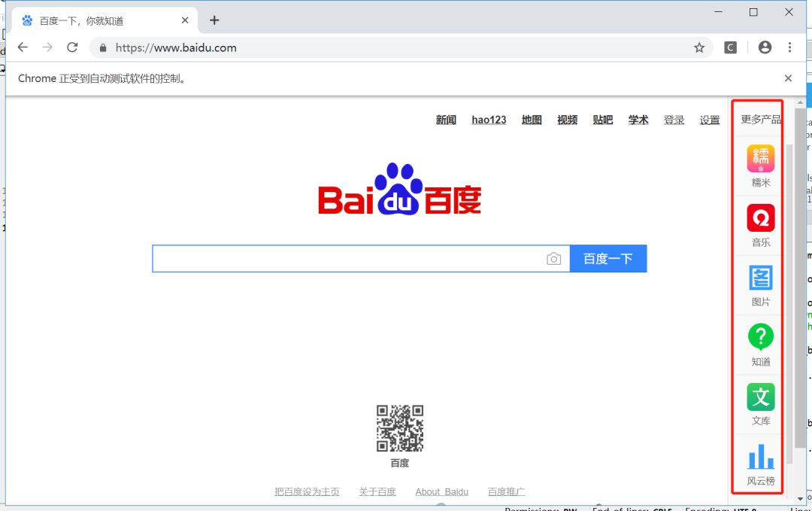This screenshot has width=812, height=511.
Task: Open the 百度推广 footer link
Action: click(x=507, y=491)
